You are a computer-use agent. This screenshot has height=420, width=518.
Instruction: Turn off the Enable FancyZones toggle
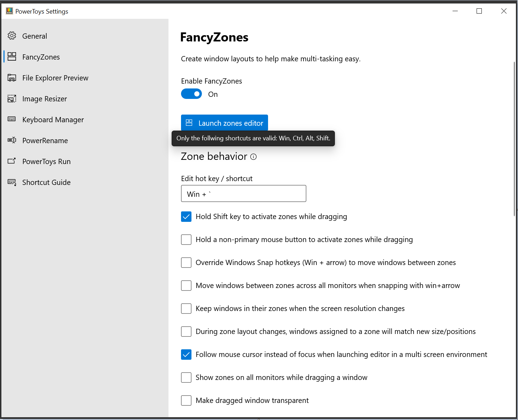191,94
